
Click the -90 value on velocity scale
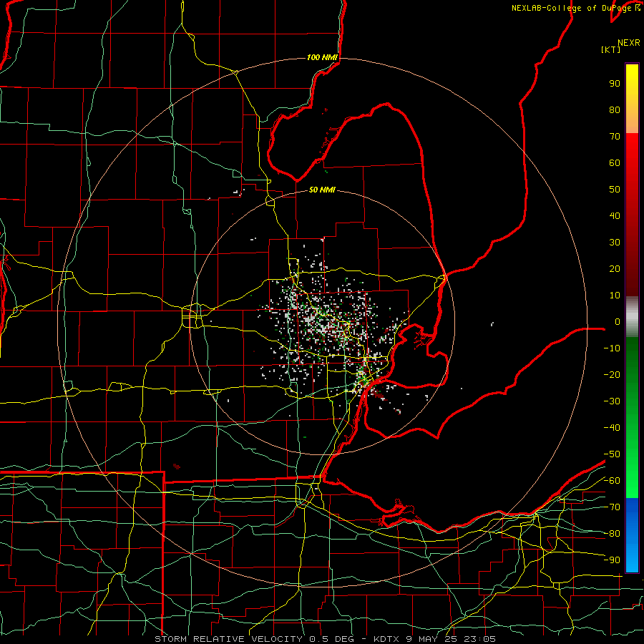click(612, 560)
